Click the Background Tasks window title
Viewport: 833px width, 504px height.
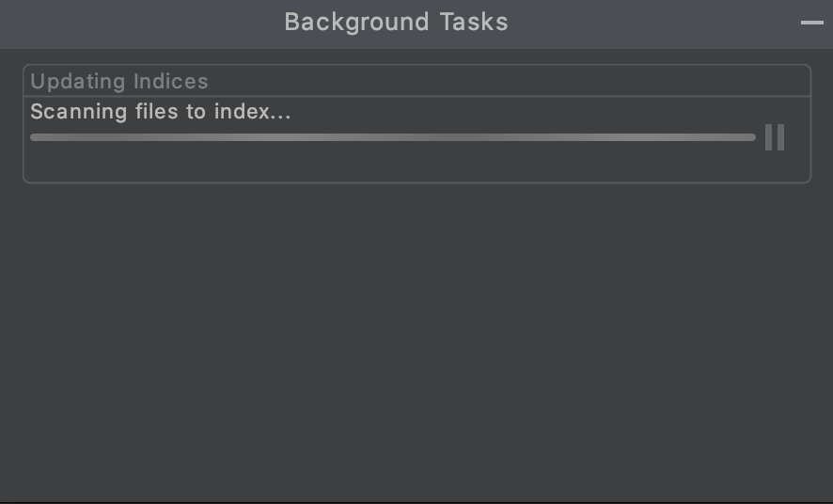(x=397, y=23)
